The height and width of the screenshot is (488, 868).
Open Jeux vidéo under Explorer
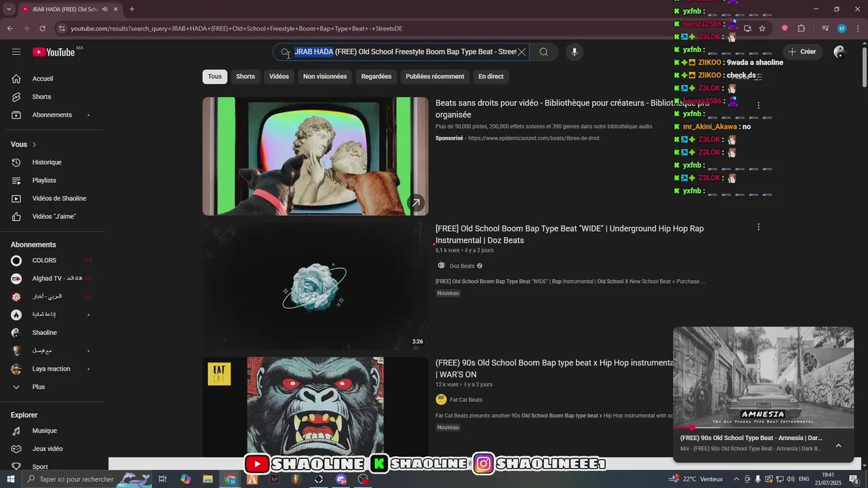pyautogui.click(x=52, y=449)
